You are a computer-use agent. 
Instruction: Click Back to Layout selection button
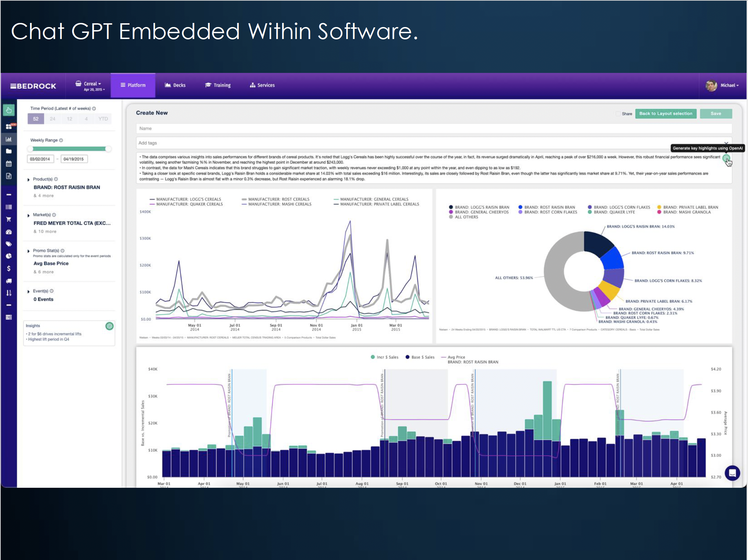click(x=665, y=114)
